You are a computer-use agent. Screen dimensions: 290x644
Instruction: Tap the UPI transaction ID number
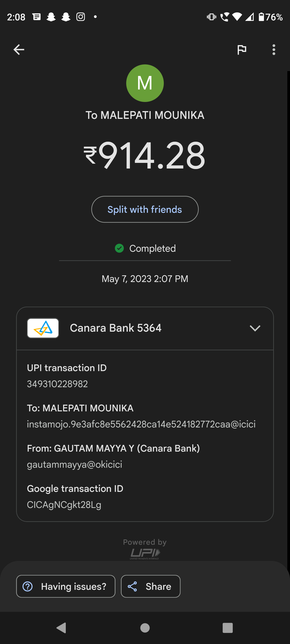(x=57, y=384)
